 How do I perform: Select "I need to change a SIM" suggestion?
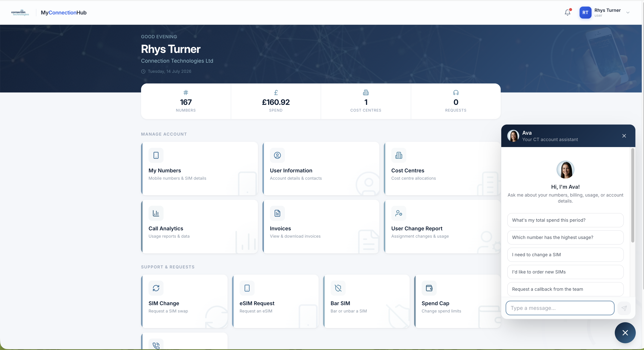click(565, 255)
